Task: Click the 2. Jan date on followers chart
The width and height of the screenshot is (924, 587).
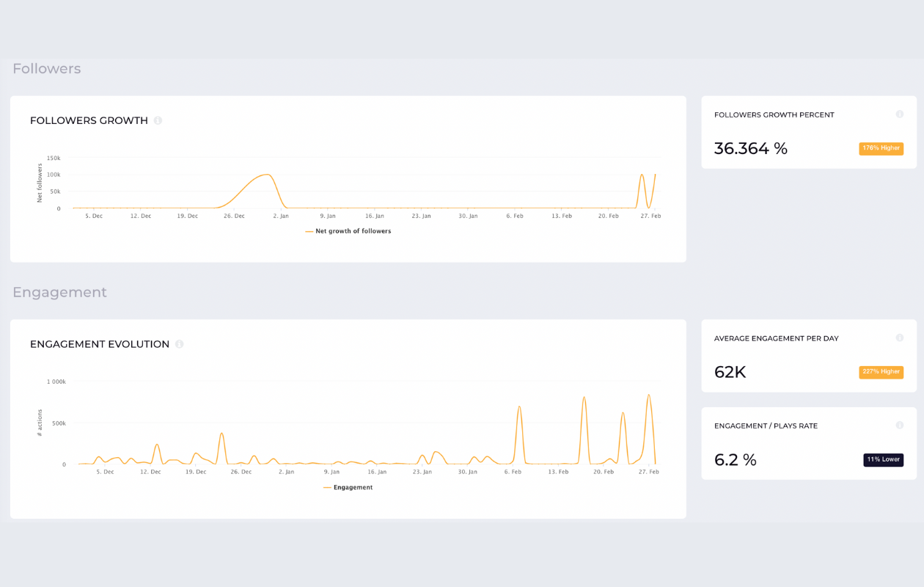Action: pos(281,216)
